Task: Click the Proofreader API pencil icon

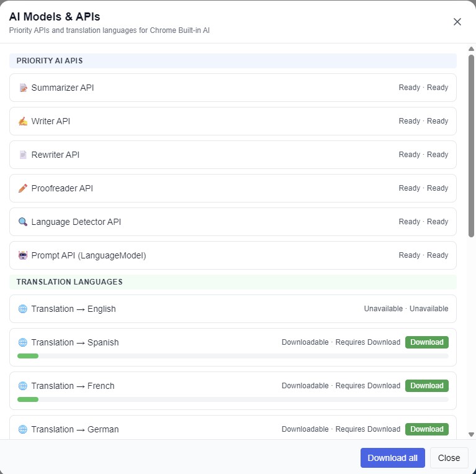Action: [23, 188]
